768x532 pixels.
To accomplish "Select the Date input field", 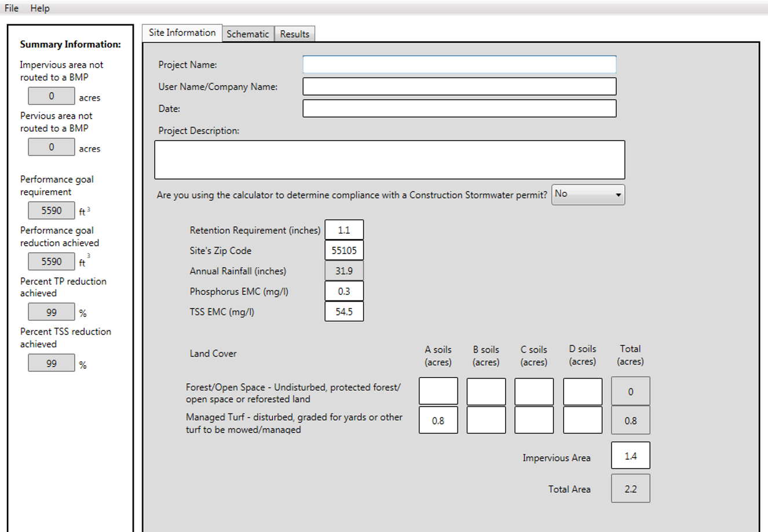I will pos(459,108).
